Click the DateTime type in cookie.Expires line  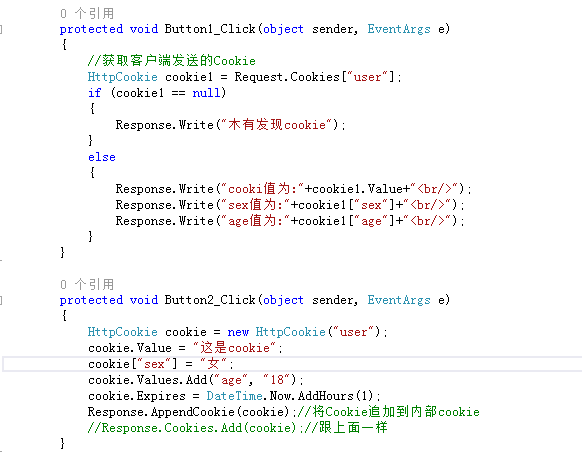[x=235, y=396]
